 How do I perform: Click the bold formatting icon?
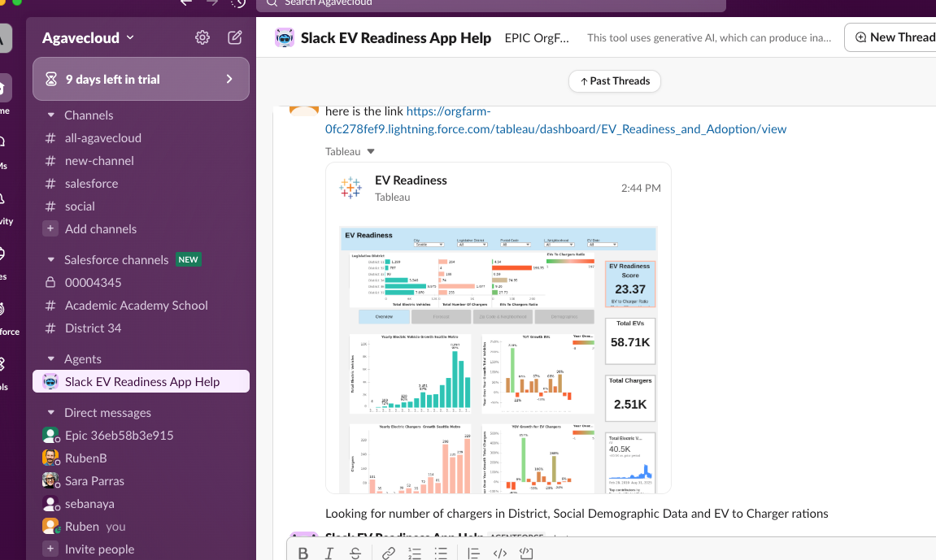tap(303, 553)
